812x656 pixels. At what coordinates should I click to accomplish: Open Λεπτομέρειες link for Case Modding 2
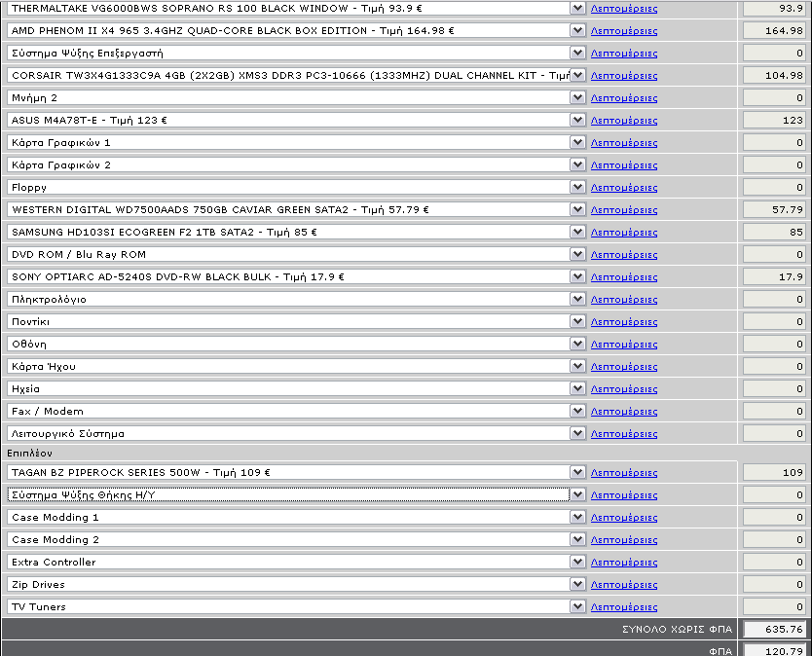(x=624, y=540)
